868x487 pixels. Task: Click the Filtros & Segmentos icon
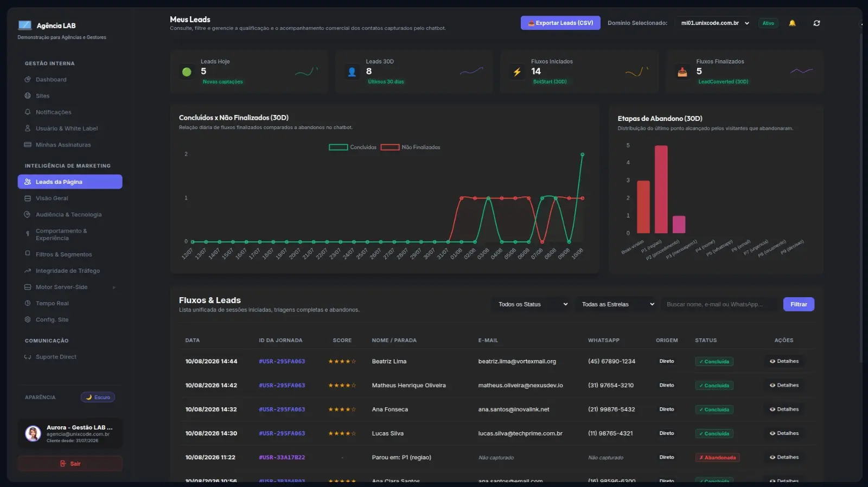(28, 253)
